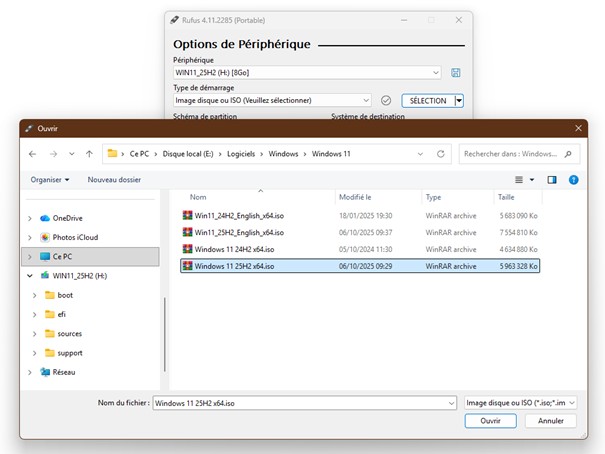Click Windows 11 breadcrumb segment
This screenshot has width=605, height=454.
(x=331, y=154)
